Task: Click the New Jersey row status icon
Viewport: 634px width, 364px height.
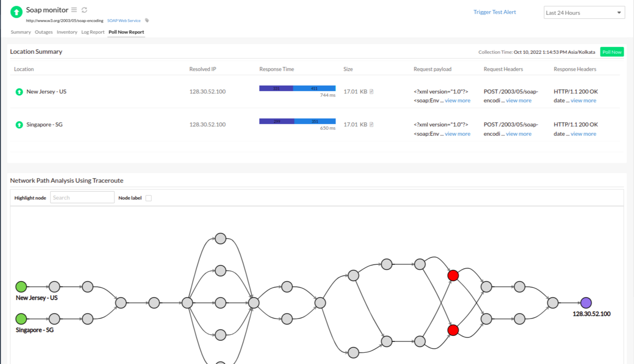Action: coord(19,92)
